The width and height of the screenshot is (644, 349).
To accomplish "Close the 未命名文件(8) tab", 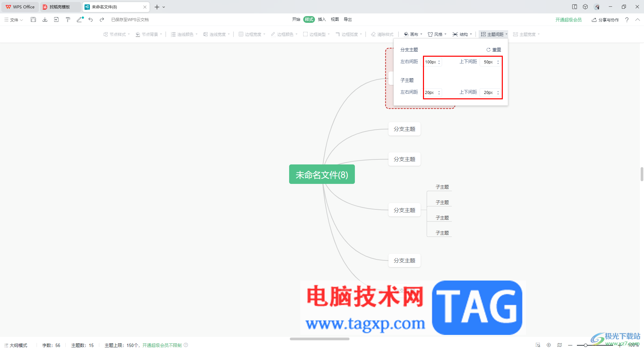I will [x=145, y=7].
